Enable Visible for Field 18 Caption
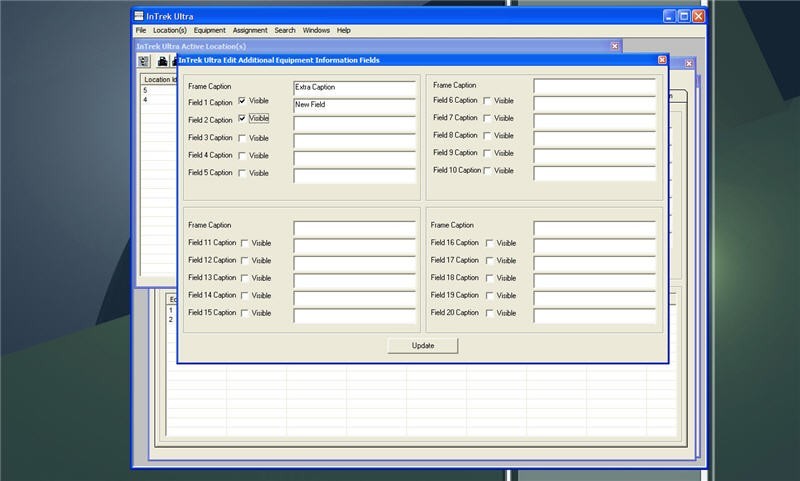Viewport: 800px width, 481px height. (x=489, y=278)
